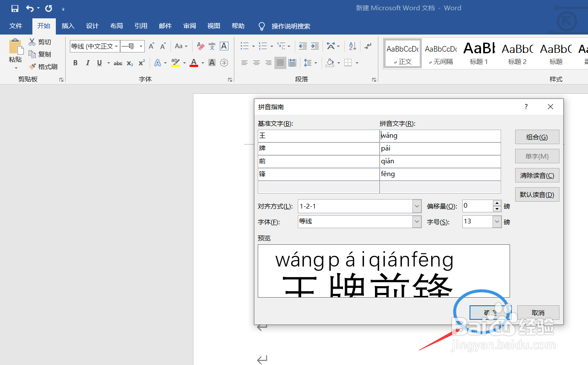This screenshot has width=588, height=365.
Task: Show or hide paragraph marks
Action: 368,46
